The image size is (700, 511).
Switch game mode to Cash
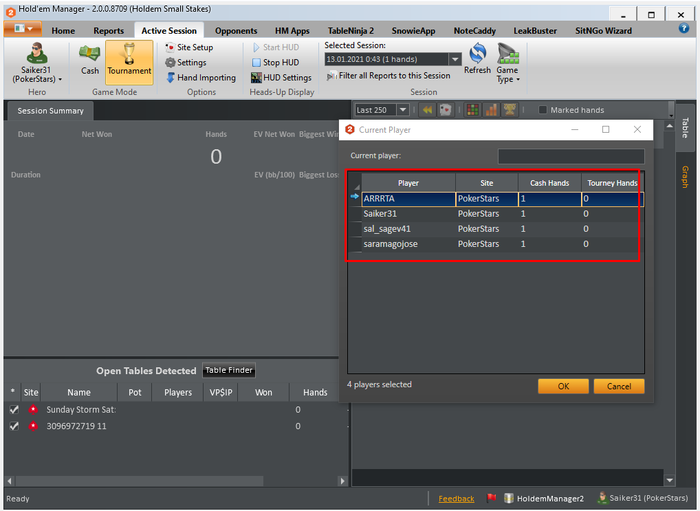pyautogui.click(x=90, y=59)
